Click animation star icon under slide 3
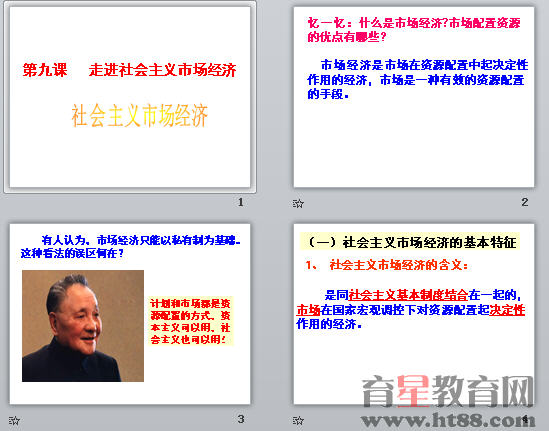The image size is (549, 431). click(14, 420)
